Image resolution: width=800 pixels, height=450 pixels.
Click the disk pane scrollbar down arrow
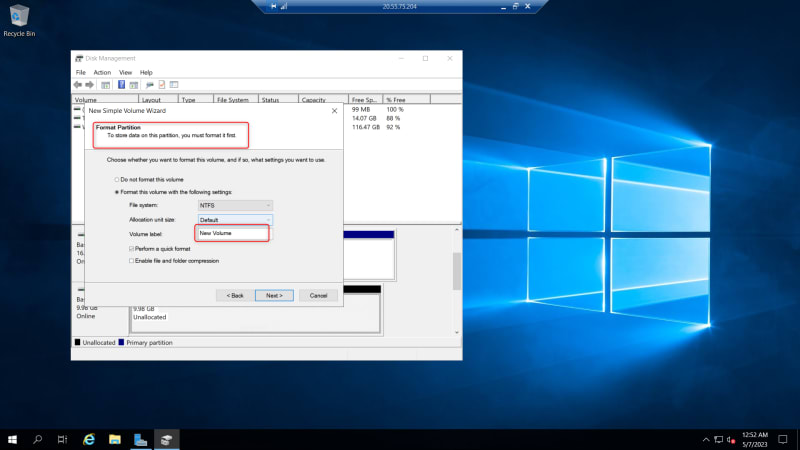[x=457, y=332]
